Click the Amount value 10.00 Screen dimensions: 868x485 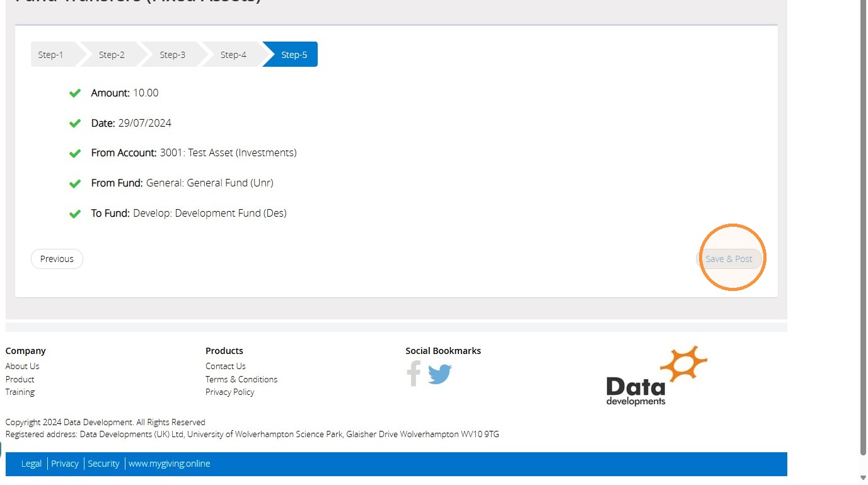[146, 93]
